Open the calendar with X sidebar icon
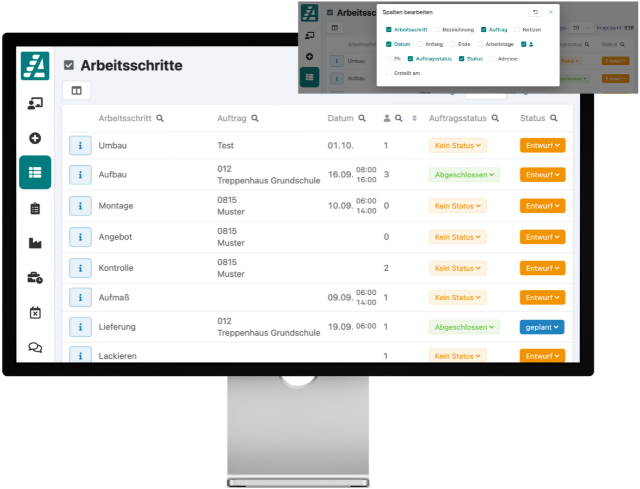 tap(35, 313)
